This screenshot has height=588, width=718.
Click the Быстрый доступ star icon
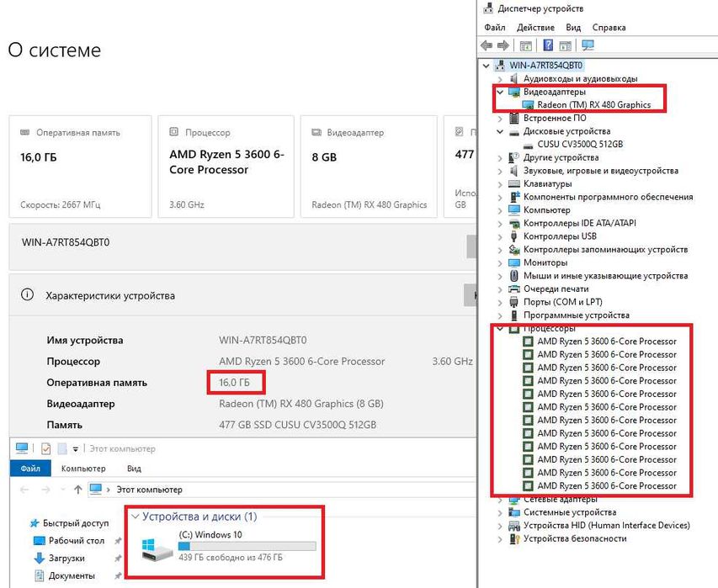(x=35, y=523)
